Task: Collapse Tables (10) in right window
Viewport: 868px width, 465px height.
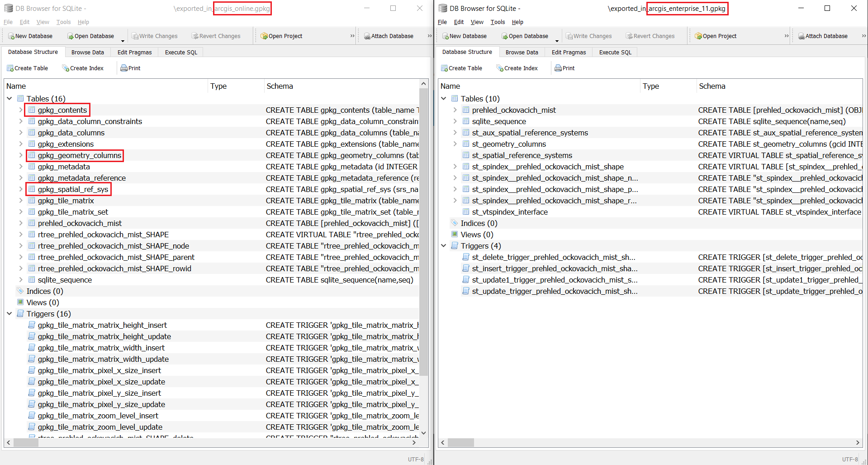Action: 444,98
